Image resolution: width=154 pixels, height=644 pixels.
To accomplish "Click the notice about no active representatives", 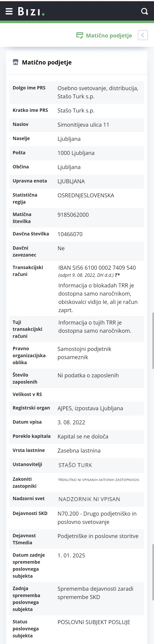I will pos(99,480).
